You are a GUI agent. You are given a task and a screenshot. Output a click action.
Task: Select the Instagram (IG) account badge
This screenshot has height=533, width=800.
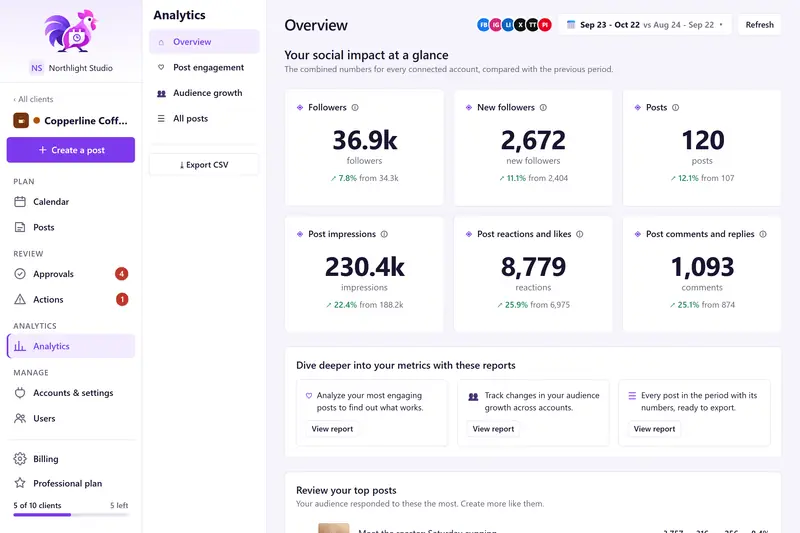(x=495, y=24)
